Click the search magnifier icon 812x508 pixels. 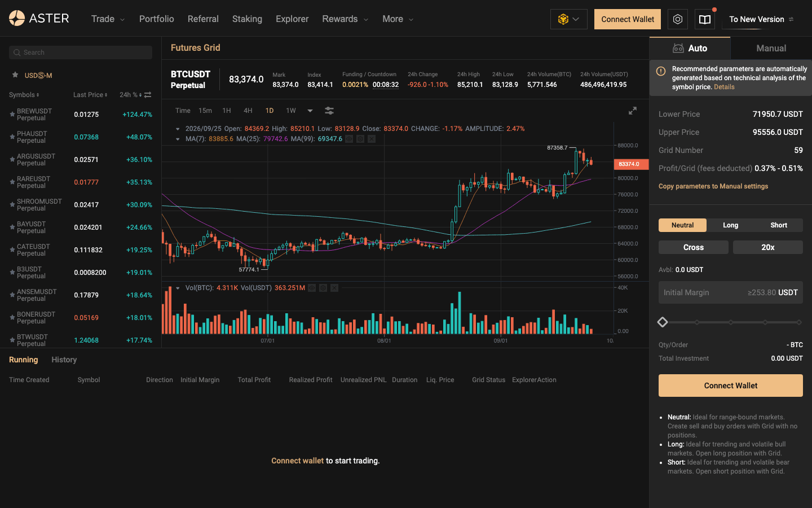[17, 52]
